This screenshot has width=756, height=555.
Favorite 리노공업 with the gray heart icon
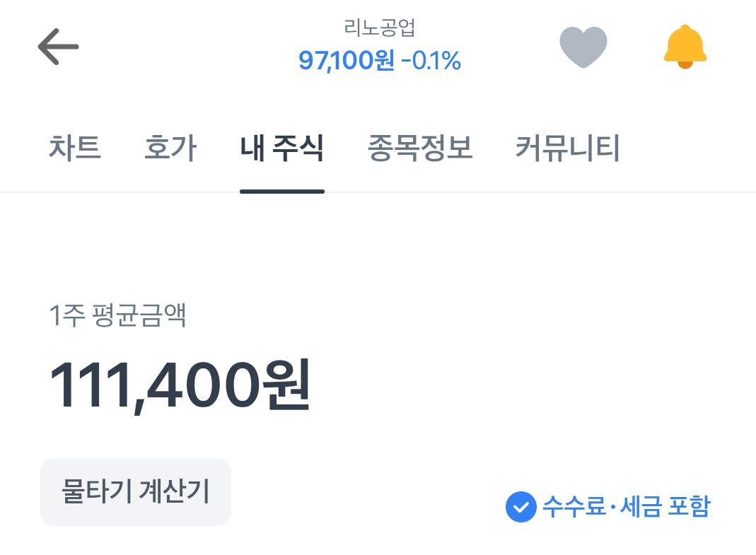[x=583, y=47]
